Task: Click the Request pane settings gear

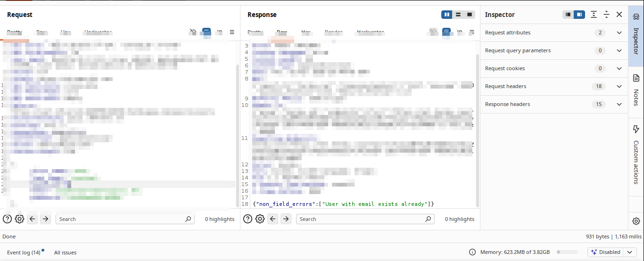Action: [19, 219]
